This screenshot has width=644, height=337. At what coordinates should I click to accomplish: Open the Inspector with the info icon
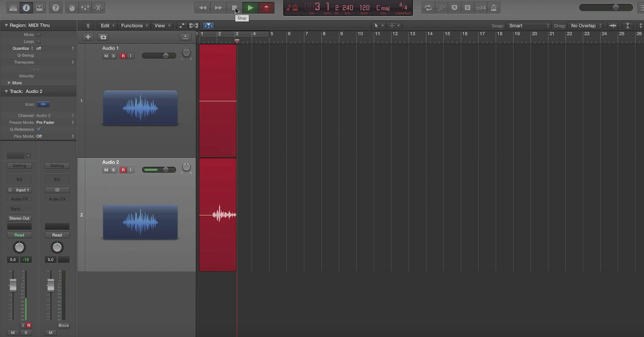point(25,8)
